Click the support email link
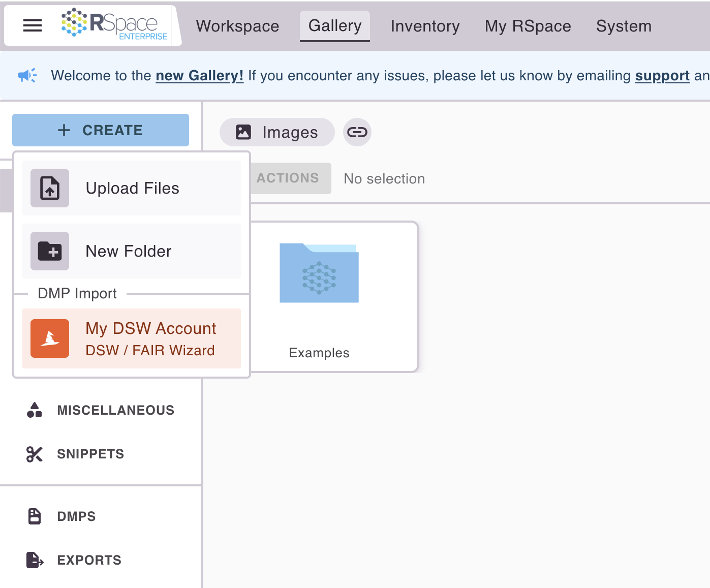The width and height of the screenshot is (710, 588). [662, 75]
